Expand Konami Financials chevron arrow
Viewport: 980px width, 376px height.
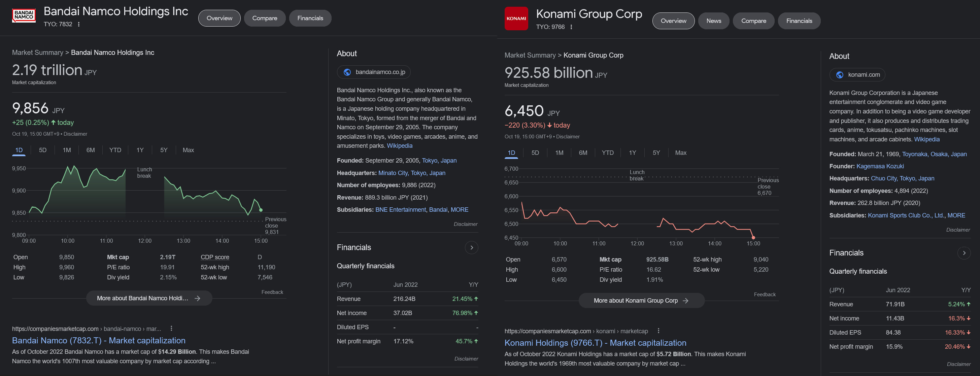tap(964, 253)
